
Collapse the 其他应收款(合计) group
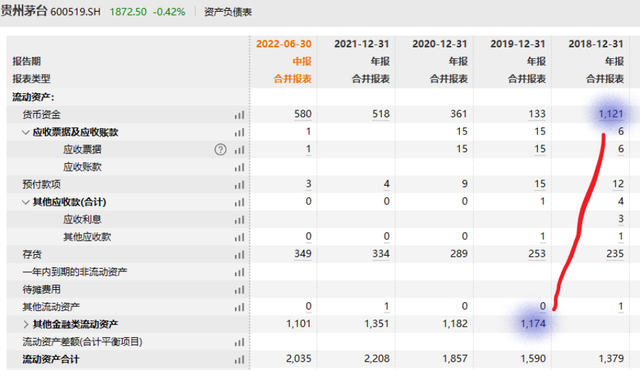[x=26, y=202]
